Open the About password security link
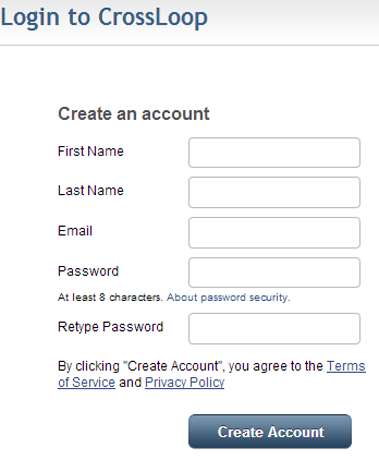Image resolution: width=379 pixels, height=460 pixels. pos(228,297)
